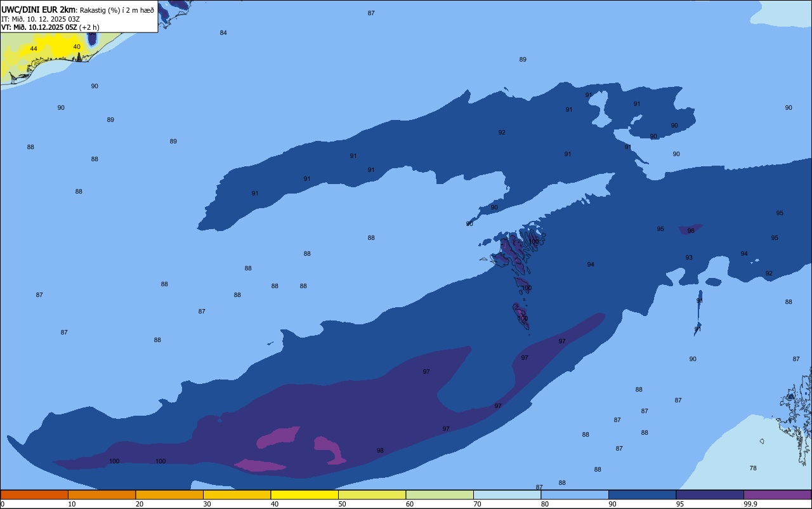Screen dimensions: 812x509
Task: Click the legend tick label 20
Action: coord(140,504)
